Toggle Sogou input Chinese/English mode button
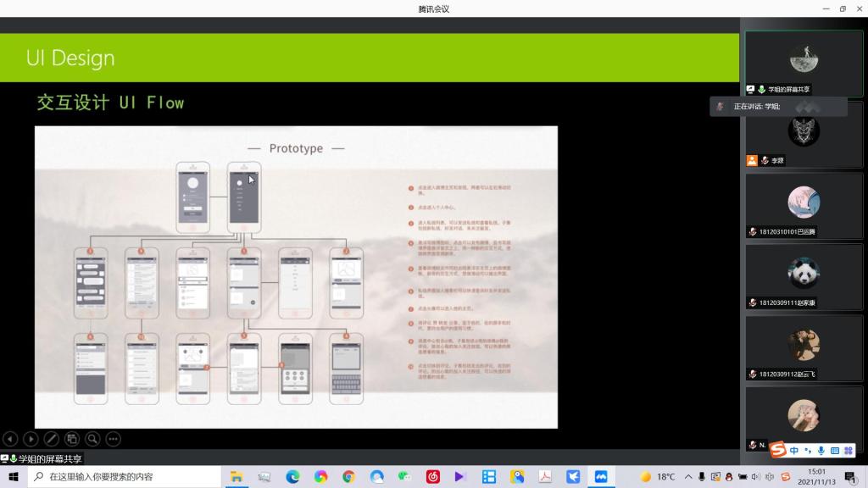 (x=794, y=451)
